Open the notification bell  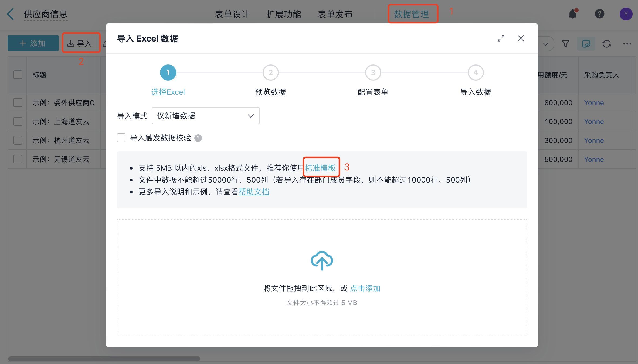pos(573,14)
